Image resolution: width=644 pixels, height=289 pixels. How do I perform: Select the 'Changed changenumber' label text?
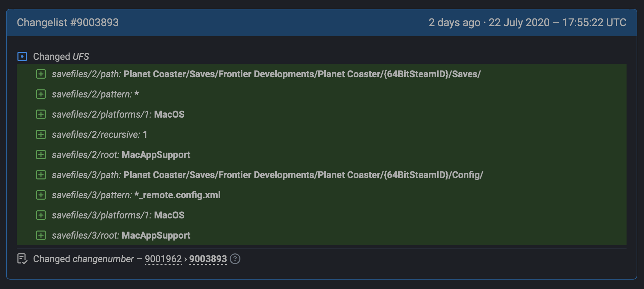coord(84,259)
